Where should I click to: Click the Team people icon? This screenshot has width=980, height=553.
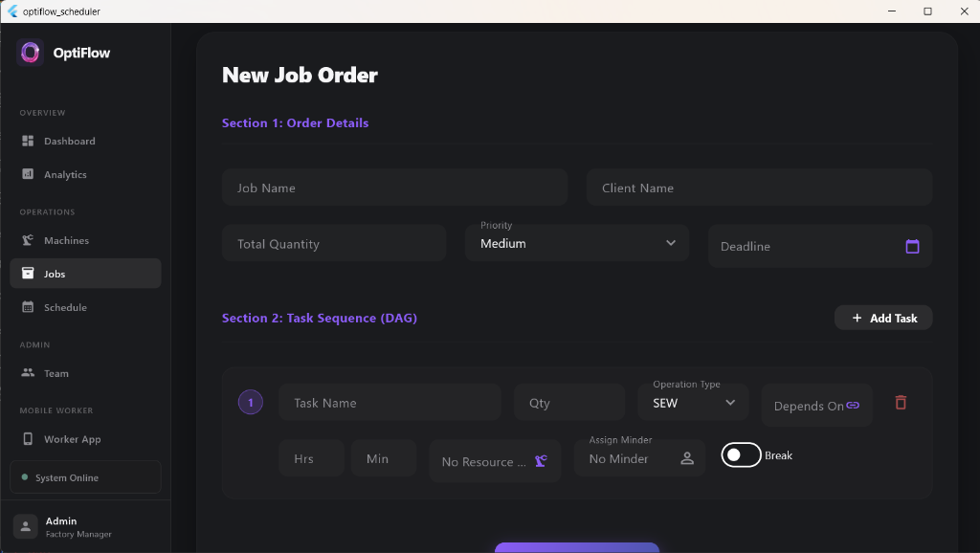pos(28,372)
